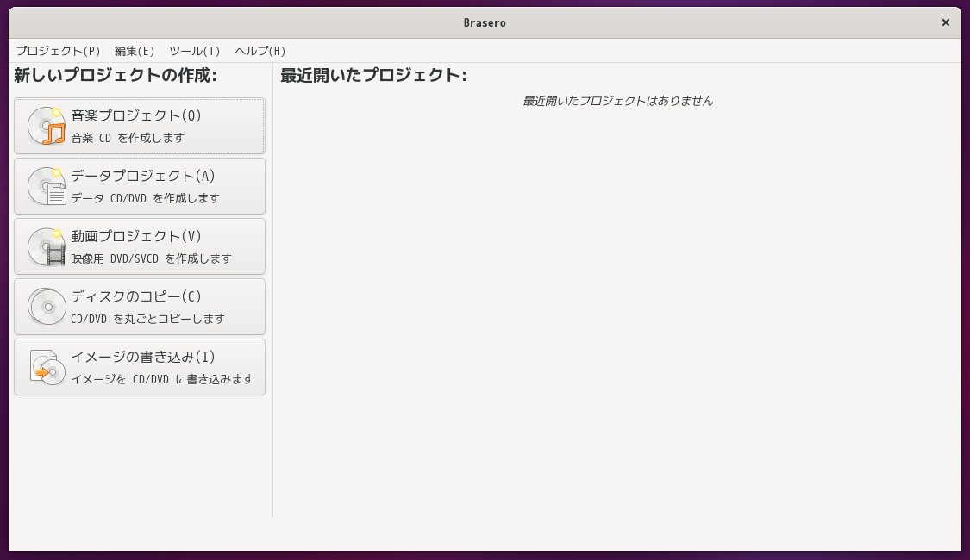Click the Brasero title bar text
Screen dimensions: 970x560
(x=485, y=23)
